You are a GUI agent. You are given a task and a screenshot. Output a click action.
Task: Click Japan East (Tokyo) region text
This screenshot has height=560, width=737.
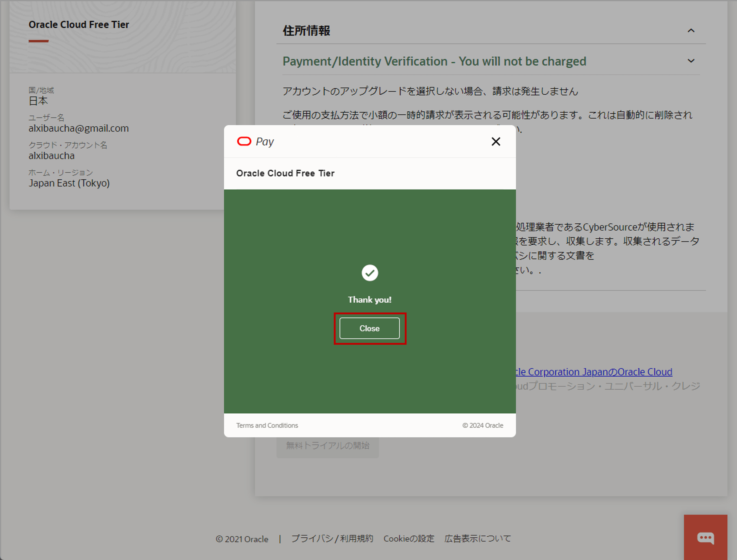[69, 183]
